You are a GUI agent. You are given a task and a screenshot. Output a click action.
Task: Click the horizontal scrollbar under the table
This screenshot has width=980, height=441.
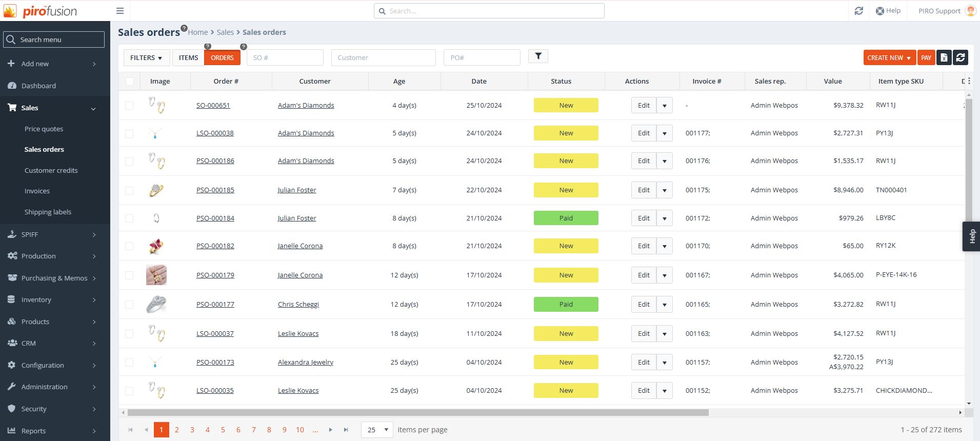point(418,412)
